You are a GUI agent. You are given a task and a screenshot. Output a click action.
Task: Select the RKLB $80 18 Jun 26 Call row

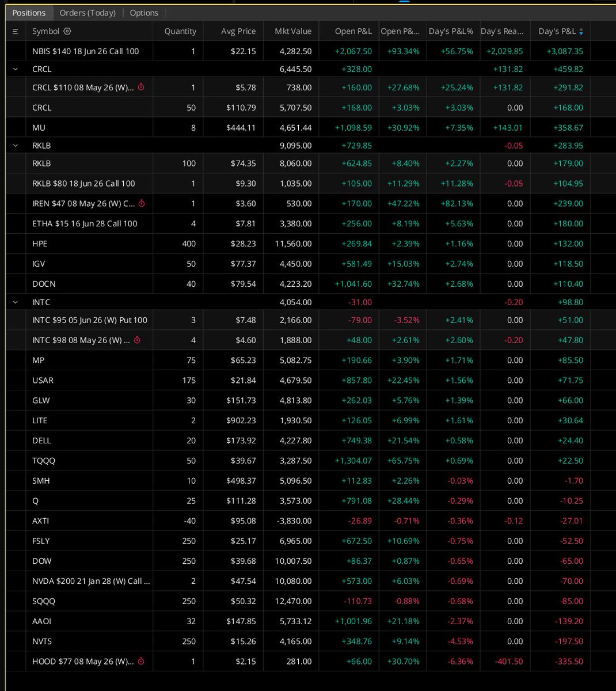coord(311,184)
